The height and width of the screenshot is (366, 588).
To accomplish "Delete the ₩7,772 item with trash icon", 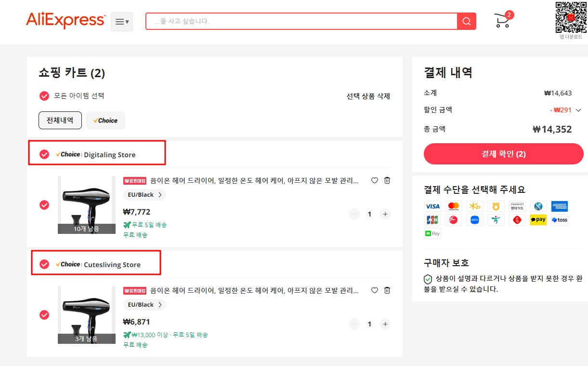I will click(x=387, y=180).
